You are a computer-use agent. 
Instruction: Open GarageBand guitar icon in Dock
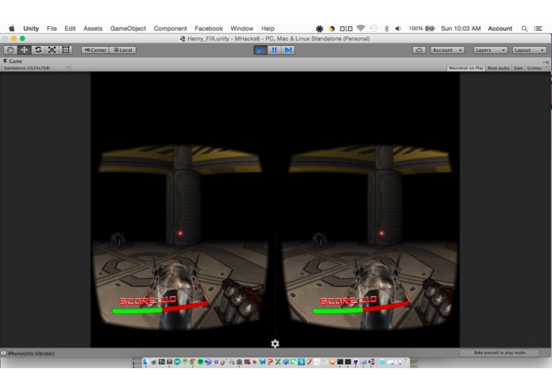[223, 362]
